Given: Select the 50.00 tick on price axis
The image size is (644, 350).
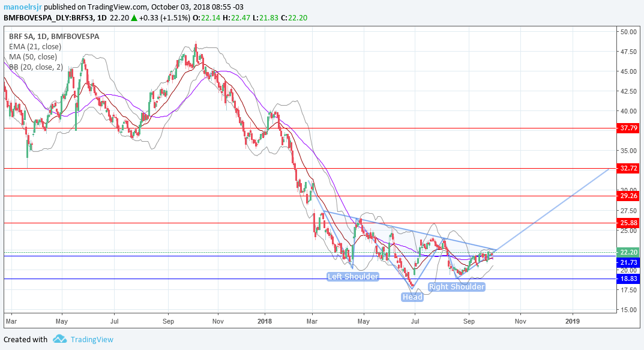Looking at the screenshot, I should 629,32.
